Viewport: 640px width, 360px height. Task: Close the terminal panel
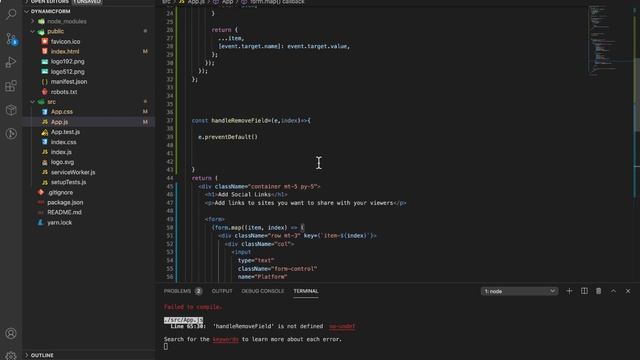tap(628, 291)
